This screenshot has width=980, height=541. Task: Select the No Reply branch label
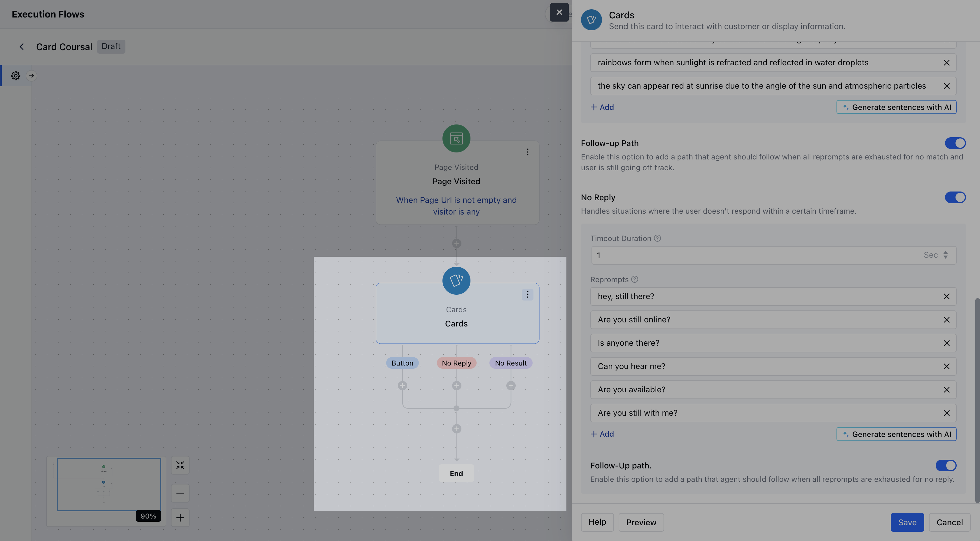(x=456, y=363)
